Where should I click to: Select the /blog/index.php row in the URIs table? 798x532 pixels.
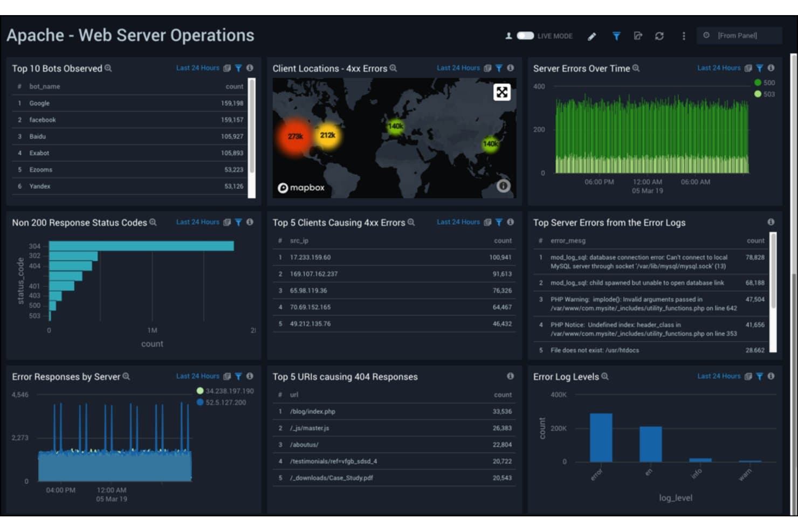[x=394, y=411]
